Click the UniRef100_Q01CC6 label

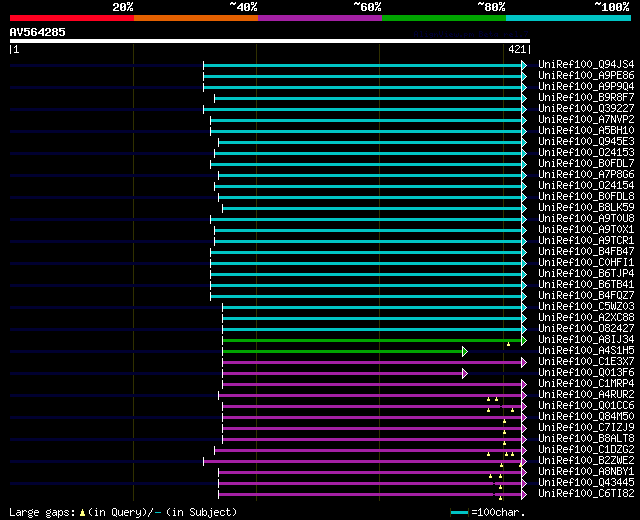586,406
